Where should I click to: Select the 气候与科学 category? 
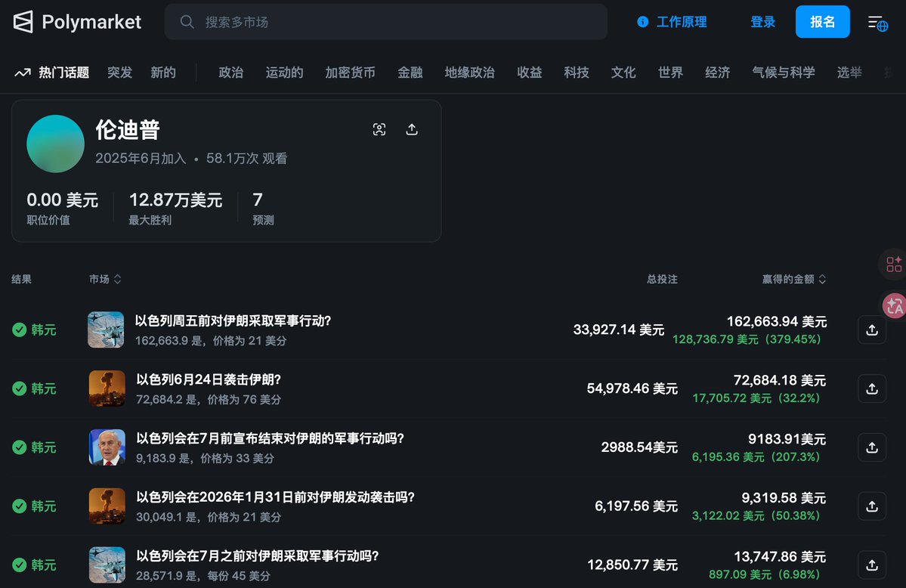pos(784,73)
